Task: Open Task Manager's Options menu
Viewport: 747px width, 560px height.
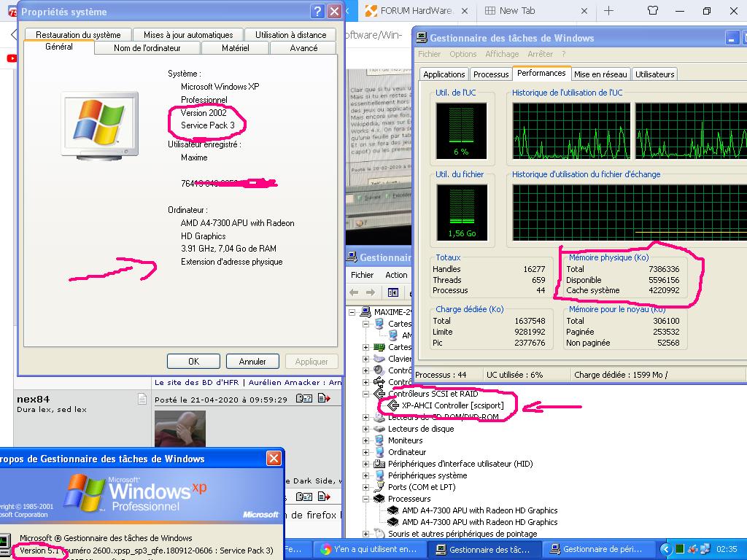Action: coord(462,54)
